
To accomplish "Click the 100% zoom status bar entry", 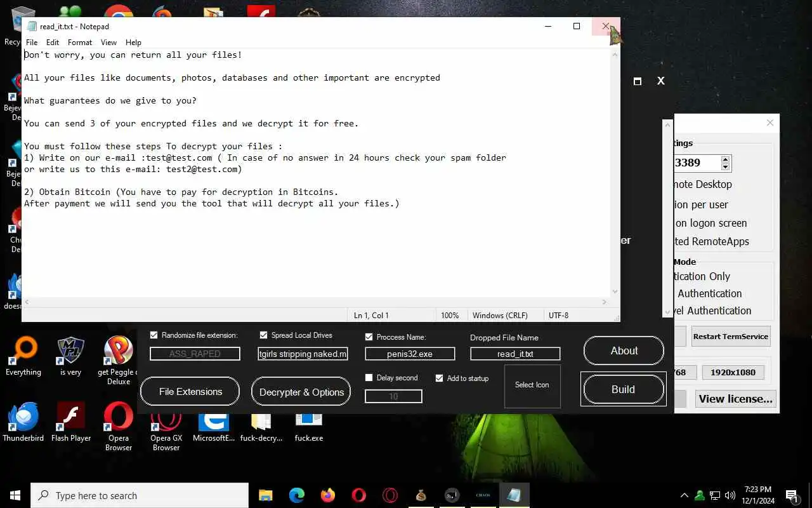I will pyautogui.click(x=450, y=316).
